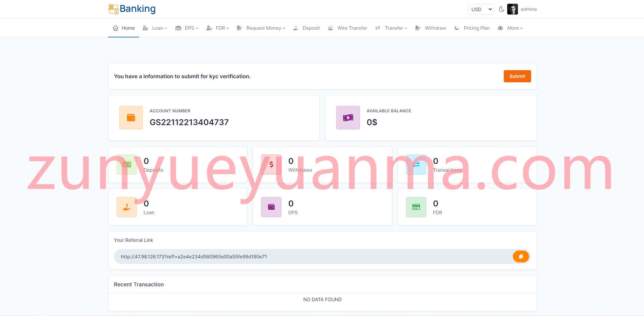Open the USD currency selector
The image size is (644, 316).
pyautogui.click(x=481, y=9)
